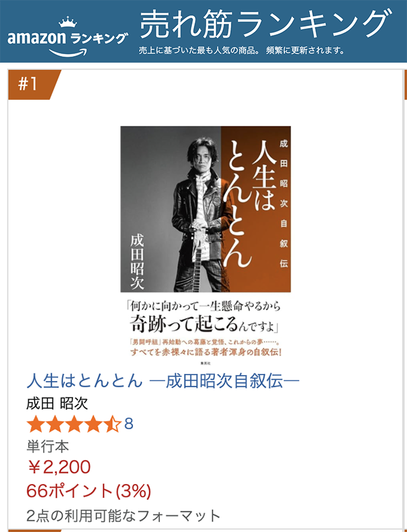Click the ￥2,200 price
Viewport: 407px width, 532px height.
click(x=59, y=467)
